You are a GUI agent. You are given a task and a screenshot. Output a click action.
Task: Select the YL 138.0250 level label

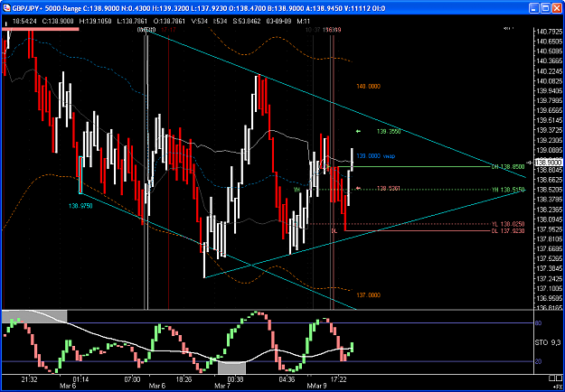pos(508,224)
